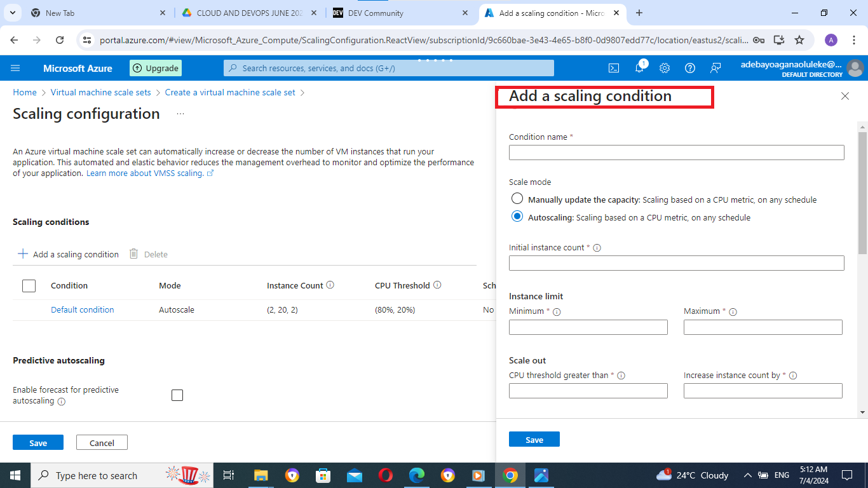Click info icon beside Increase instance count by

(793, 376)
